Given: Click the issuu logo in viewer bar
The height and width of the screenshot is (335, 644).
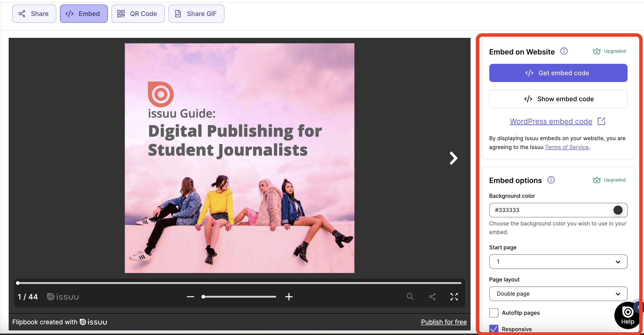Looking at the screenshot, I should (63, 297).
